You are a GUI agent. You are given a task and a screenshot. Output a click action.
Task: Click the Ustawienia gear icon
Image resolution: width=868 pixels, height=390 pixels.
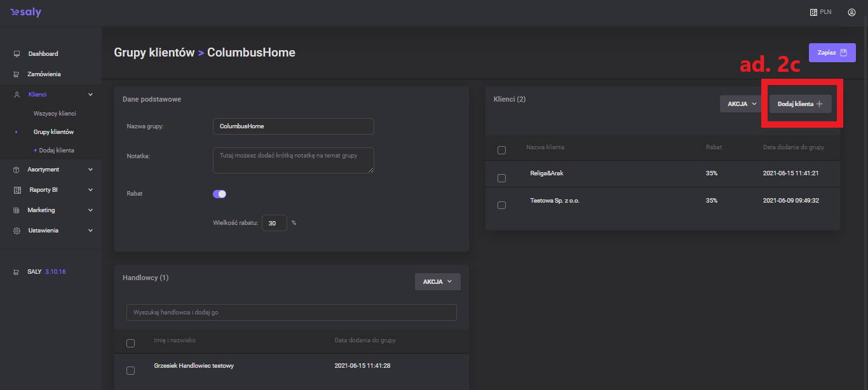(17, 231)
